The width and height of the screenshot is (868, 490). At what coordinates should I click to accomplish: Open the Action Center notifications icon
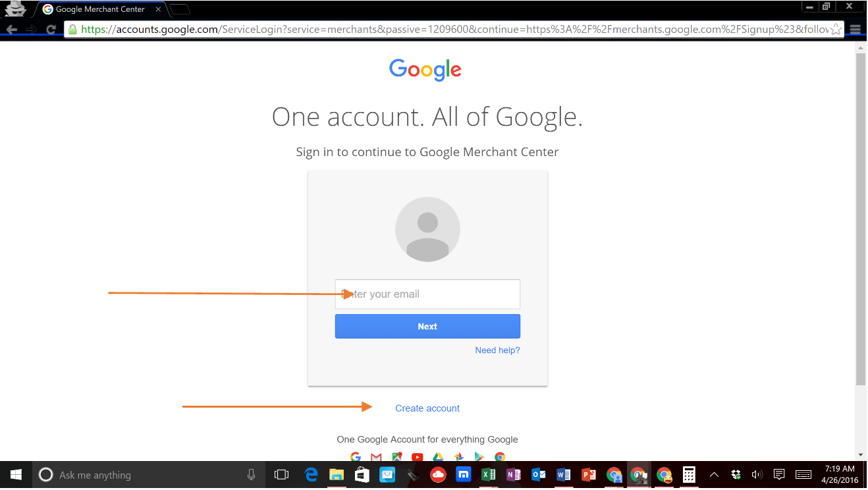tap(779, 475)
